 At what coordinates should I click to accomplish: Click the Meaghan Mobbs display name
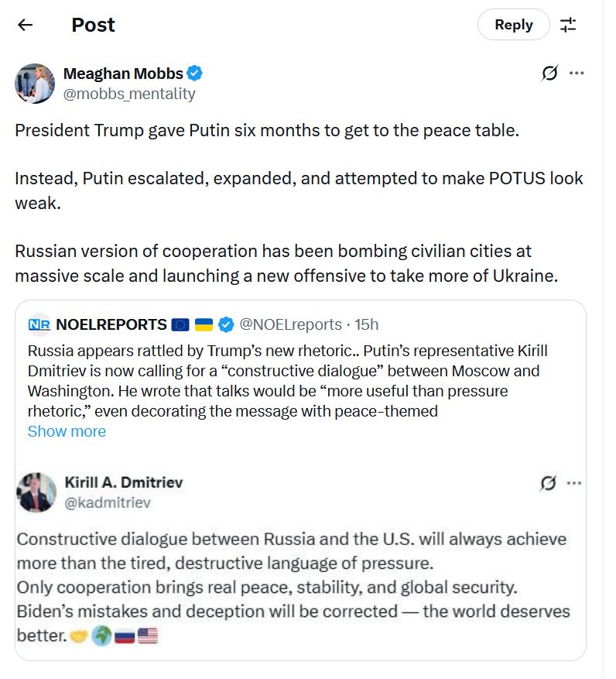pyautogui.click(x=123, y=74)
